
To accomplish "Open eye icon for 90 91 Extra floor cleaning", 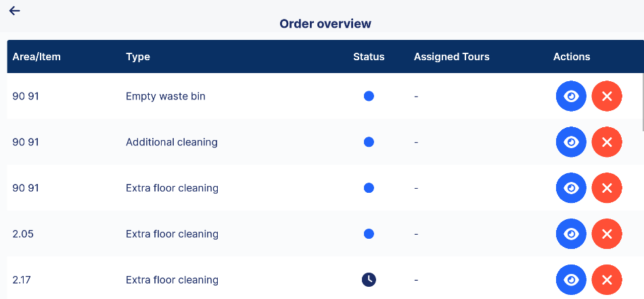I will 571,188.
